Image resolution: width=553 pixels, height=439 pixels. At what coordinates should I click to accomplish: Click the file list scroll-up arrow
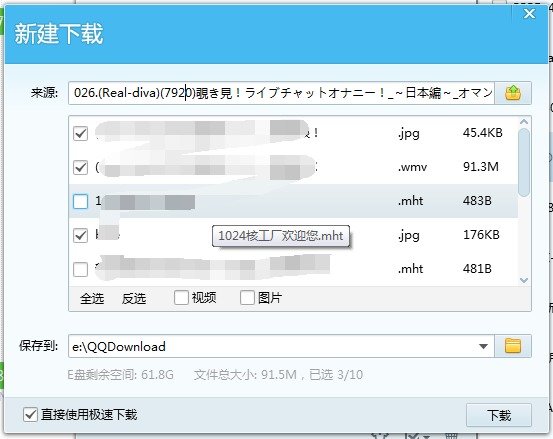pyautogui.click(x=524, y=122)
